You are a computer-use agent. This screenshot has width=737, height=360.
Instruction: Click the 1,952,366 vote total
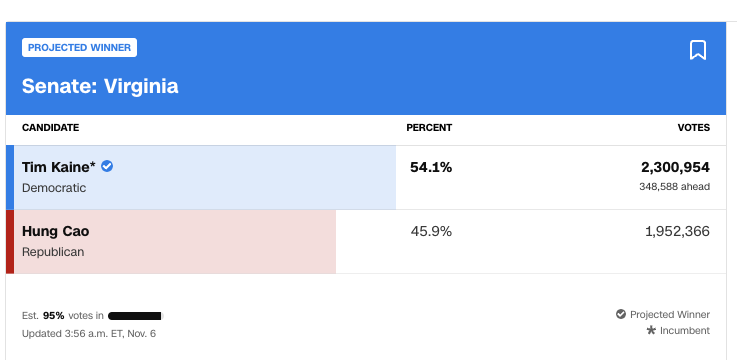tap(677, 231)
